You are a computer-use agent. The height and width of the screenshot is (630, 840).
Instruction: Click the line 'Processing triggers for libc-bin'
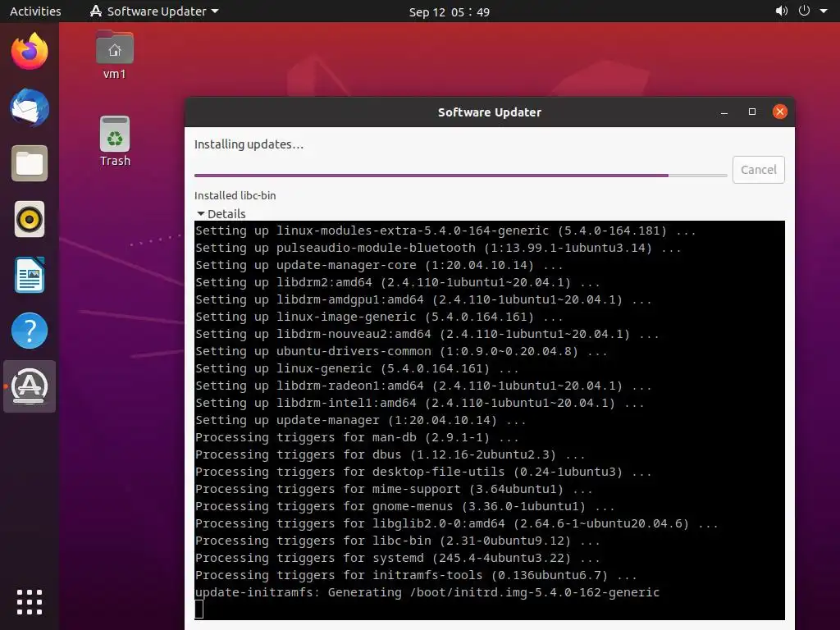[398, 541]
